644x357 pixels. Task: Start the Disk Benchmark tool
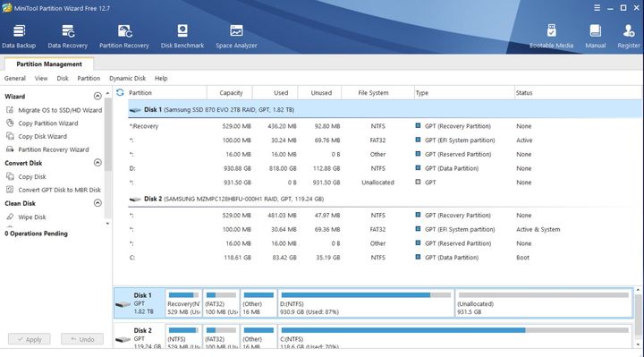point(182,37)
